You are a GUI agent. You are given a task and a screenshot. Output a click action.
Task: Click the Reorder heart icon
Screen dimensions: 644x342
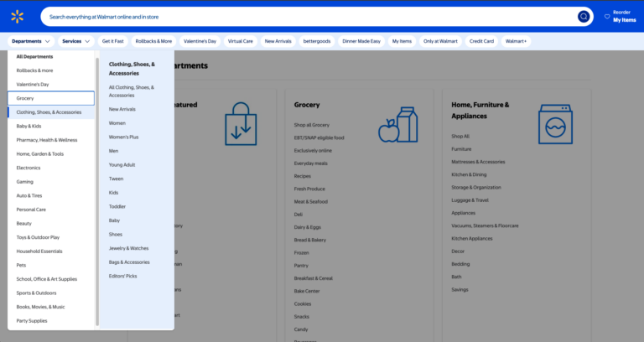[x=606, y=17]
